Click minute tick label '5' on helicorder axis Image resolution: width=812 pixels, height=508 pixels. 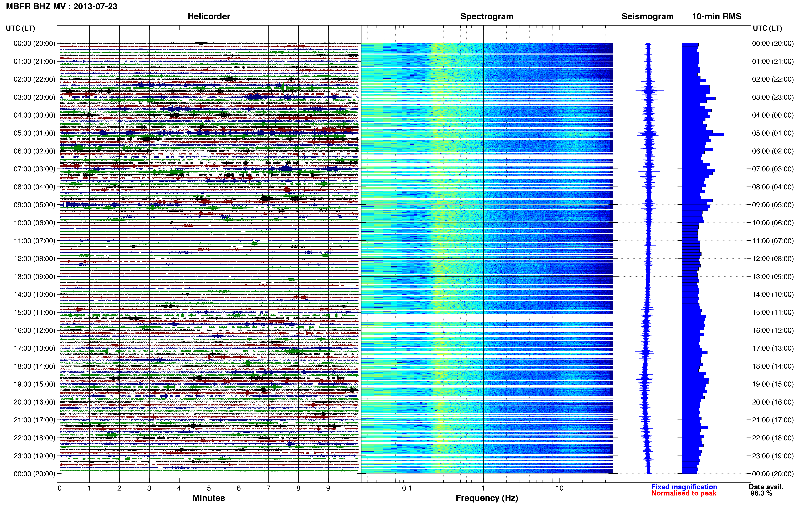pos(209,488)
